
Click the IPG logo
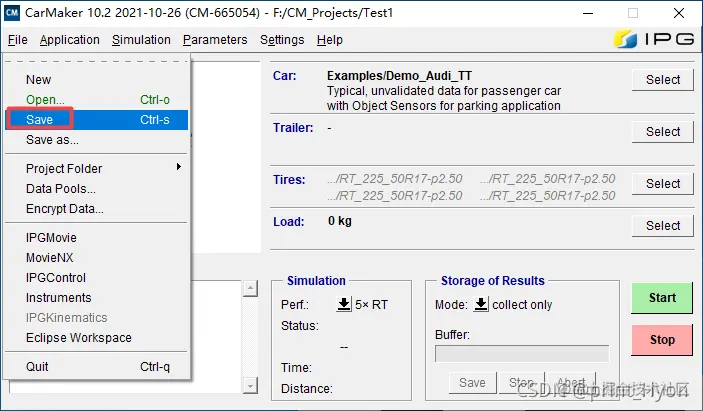654,39
